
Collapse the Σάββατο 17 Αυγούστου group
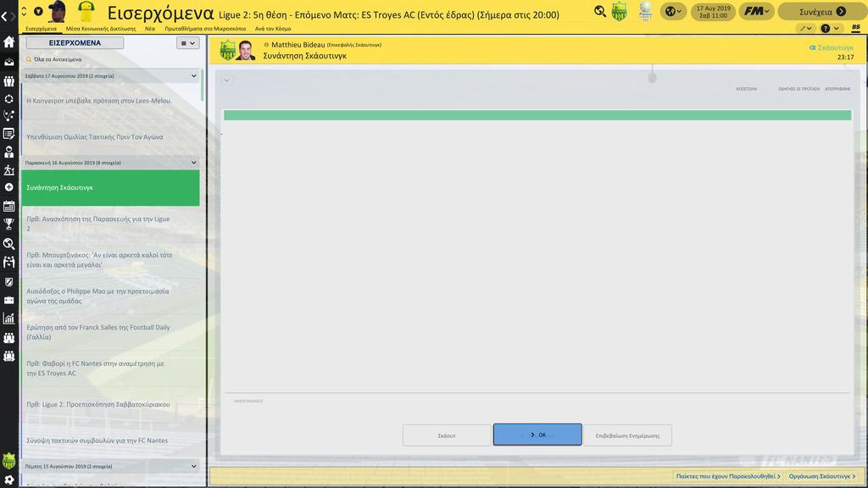pyautogui.click(x=194, y=76)
